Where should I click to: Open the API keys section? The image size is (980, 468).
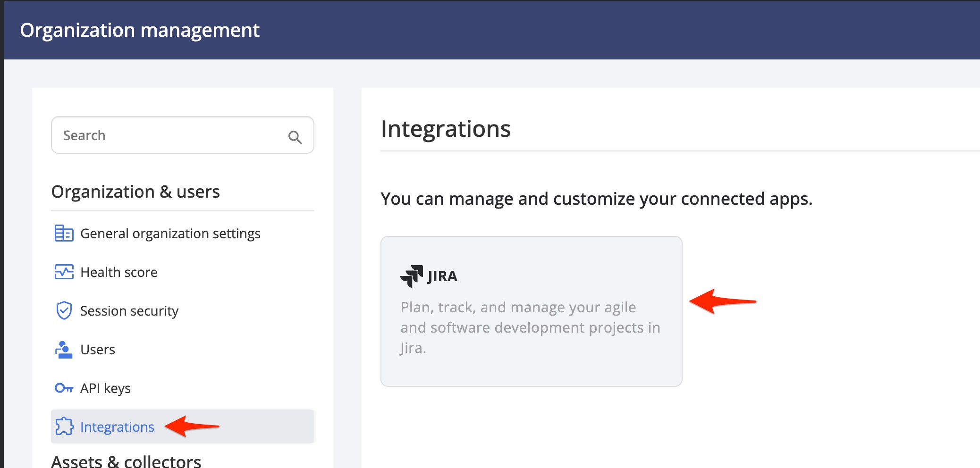point(106,388)
